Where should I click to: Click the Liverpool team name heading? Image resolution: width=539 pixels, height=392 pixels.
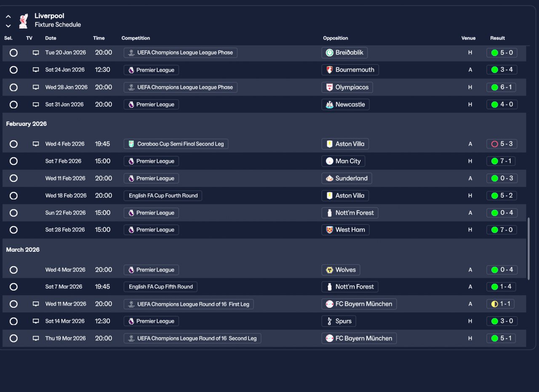coord(49,16)
